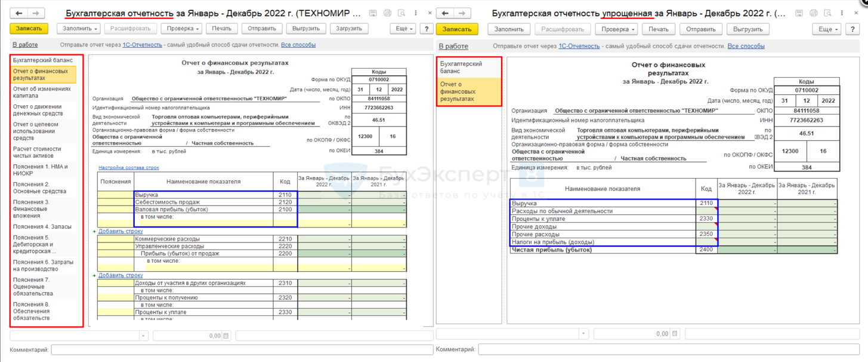The image size is (868, 362).
Task: Expand the Заполнить dropdown in left window
Action: [79, 29]
